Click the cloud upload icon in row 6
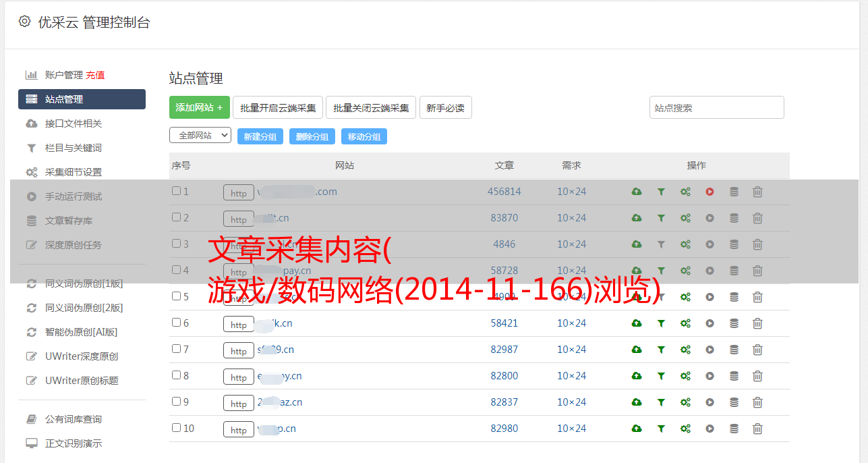This screenshot has width=868, height=463. pos(636,323)
